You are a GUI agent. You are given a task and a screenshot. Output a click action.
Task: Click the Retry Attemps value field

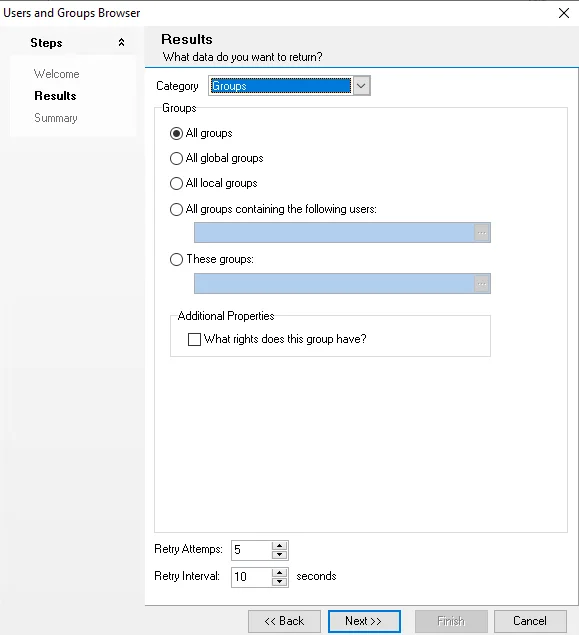pyautogui.click(x=251, y=550)
